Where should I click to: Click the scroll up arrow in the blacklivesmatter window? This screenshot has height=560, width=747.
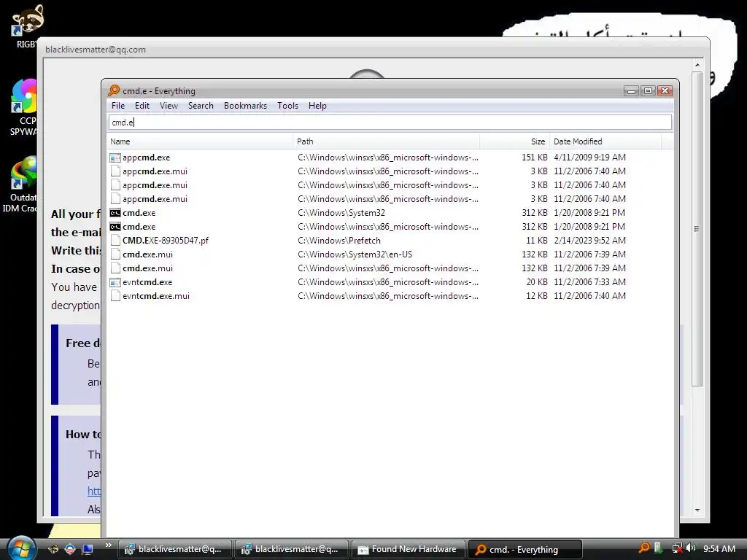point(697,65)
